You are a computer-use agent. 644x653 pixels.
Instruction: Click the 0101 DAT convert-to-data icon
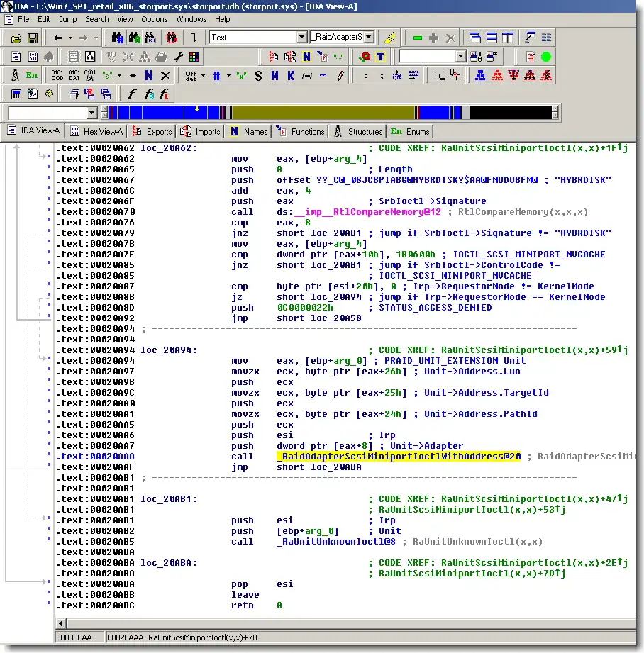click(74, 75)
